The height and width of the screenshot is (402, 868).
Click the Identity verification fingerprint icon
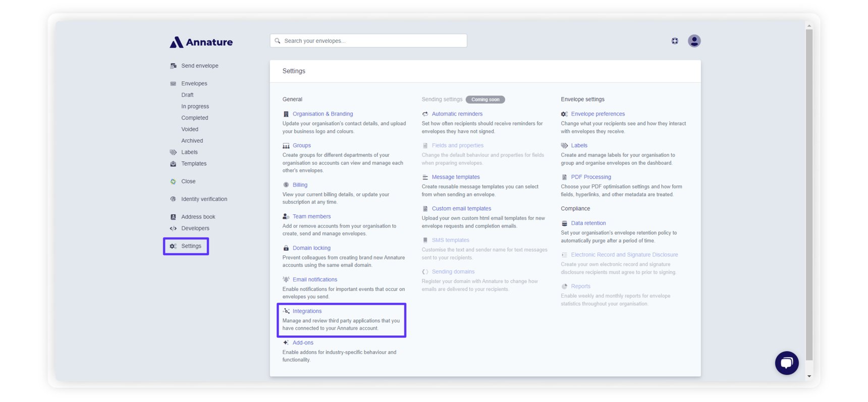173,199
